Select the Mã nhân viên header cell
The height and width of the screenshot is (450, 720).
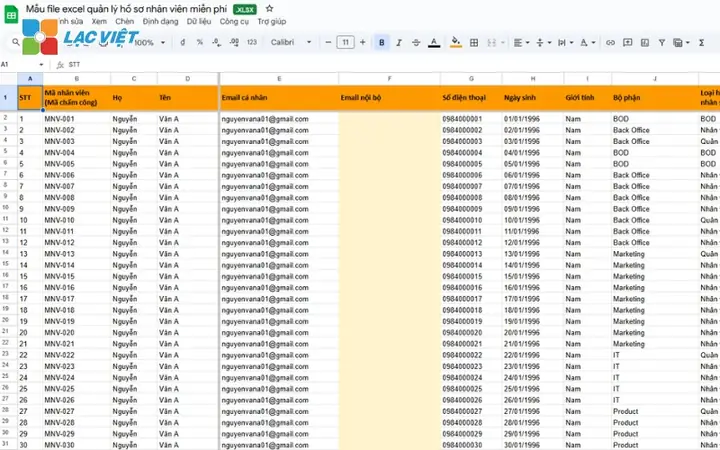click(x=77, y=97)
